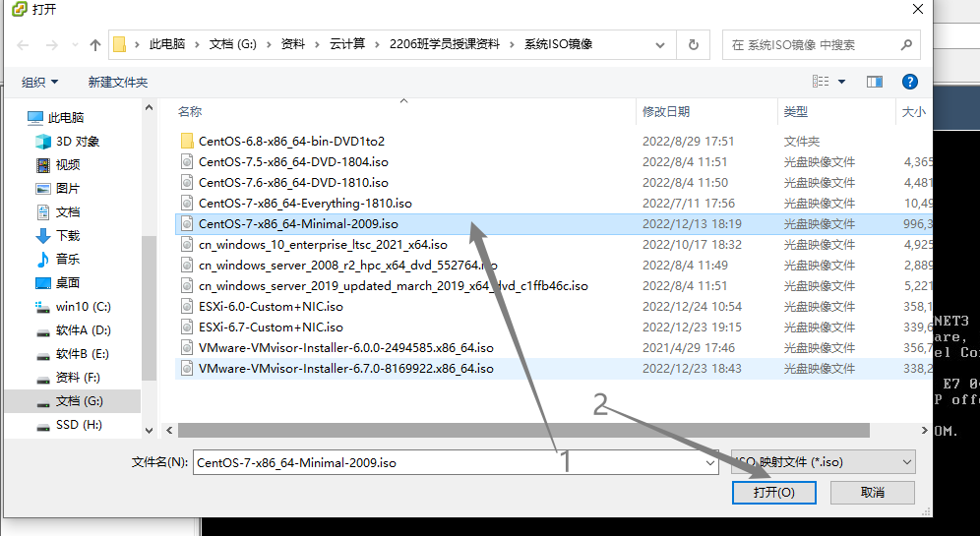Open the recent locations dropdown arrow

(75, 45)
